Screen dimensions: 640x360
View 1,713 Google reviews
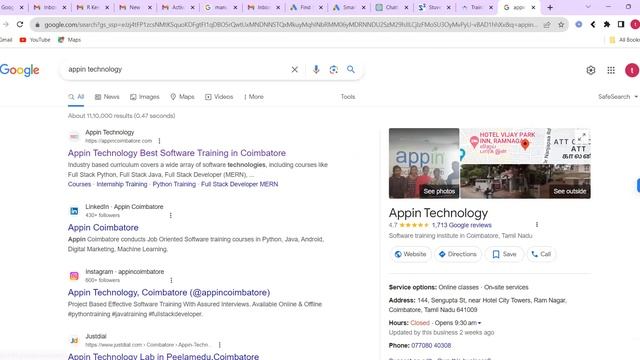coord(462,225)
